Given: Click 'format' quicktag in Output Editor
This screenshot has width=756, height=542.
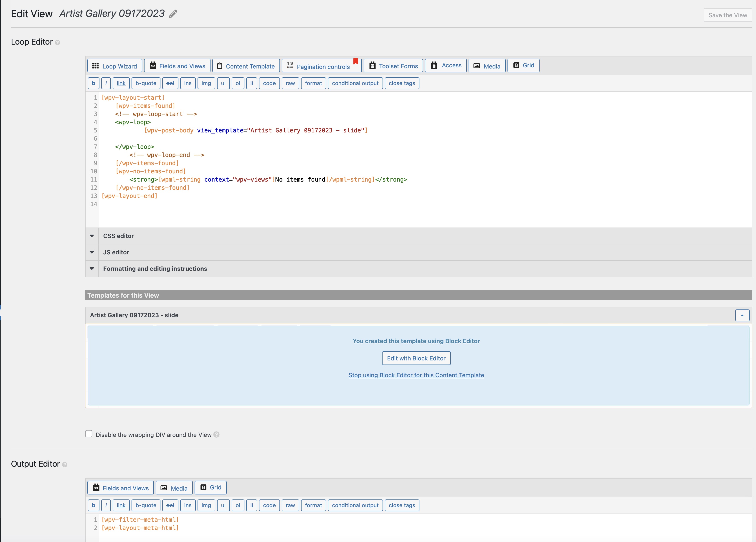Looking at the screenshot, I should (313, 505).
